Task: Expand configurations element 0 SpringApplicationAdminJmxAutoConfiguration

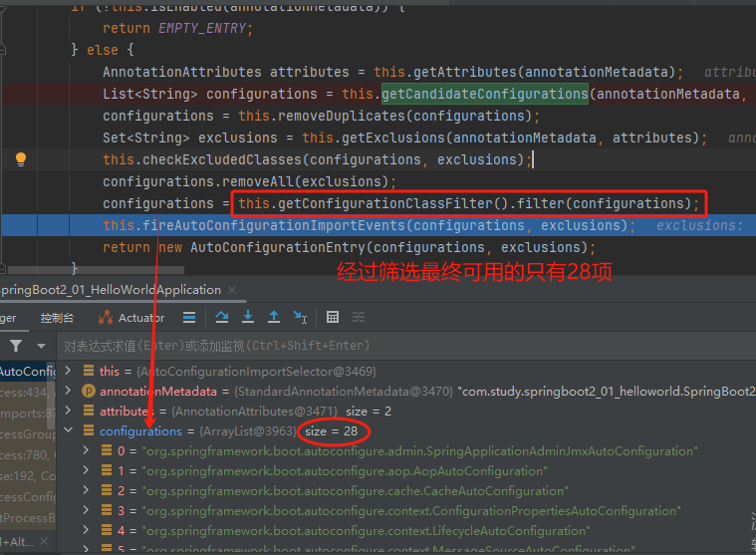Action: pyautogui.click(x=86, y=450)
